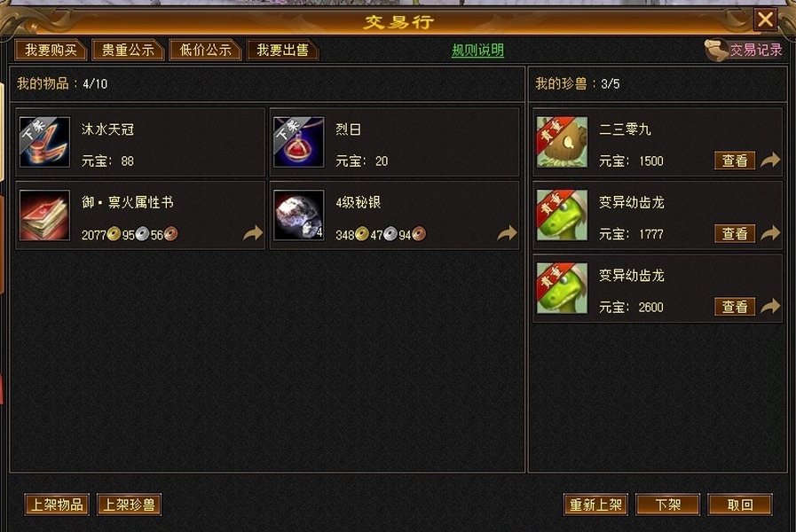Click the 上架物品 button
The height and width of the screenshot is (532, 796).
tap(57, 505)
